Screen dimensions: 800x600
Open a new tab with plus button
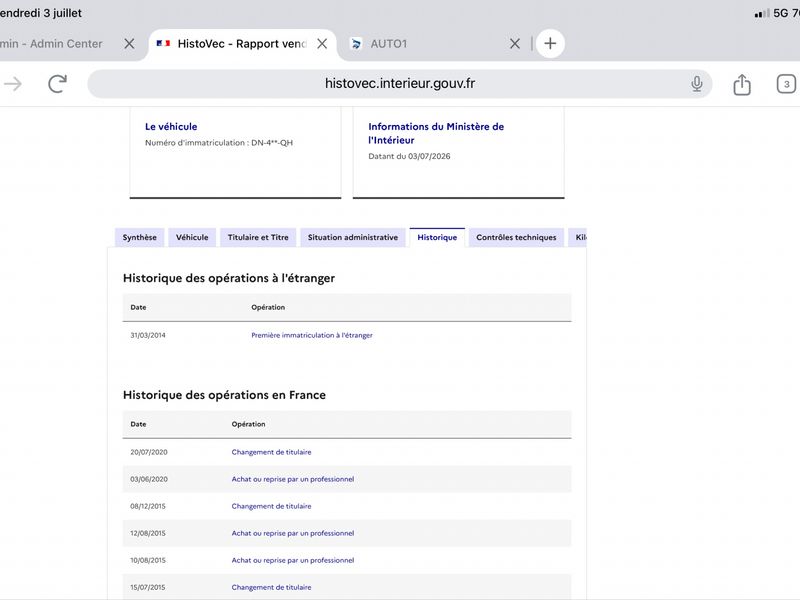coord(550,43)
